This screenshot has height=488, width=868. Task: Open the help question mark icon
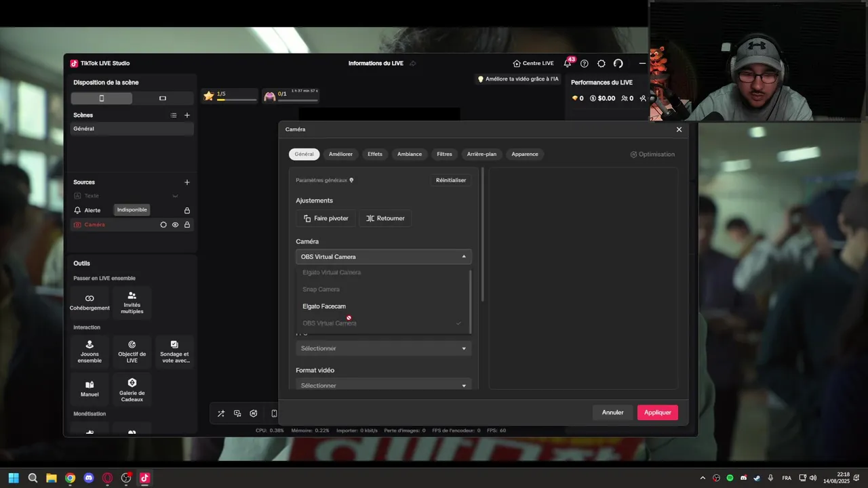[585, 64]
